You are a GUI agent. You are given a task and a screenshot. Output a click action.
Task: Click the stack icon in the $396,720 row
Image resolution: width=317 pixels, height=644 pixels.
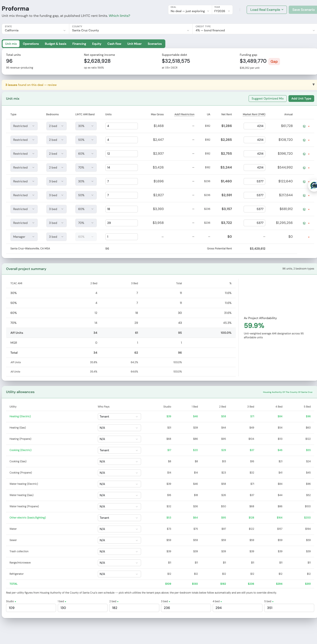[x=304, y=154]
